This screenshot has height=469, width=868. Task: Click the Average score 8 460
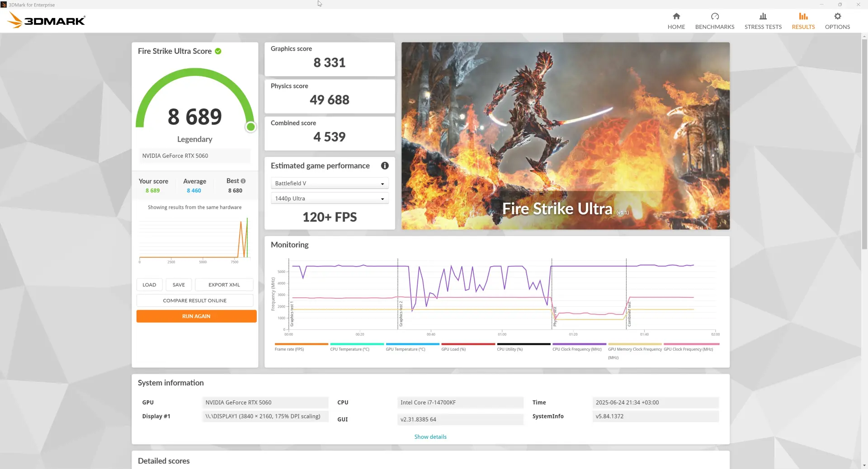(194, 191)
